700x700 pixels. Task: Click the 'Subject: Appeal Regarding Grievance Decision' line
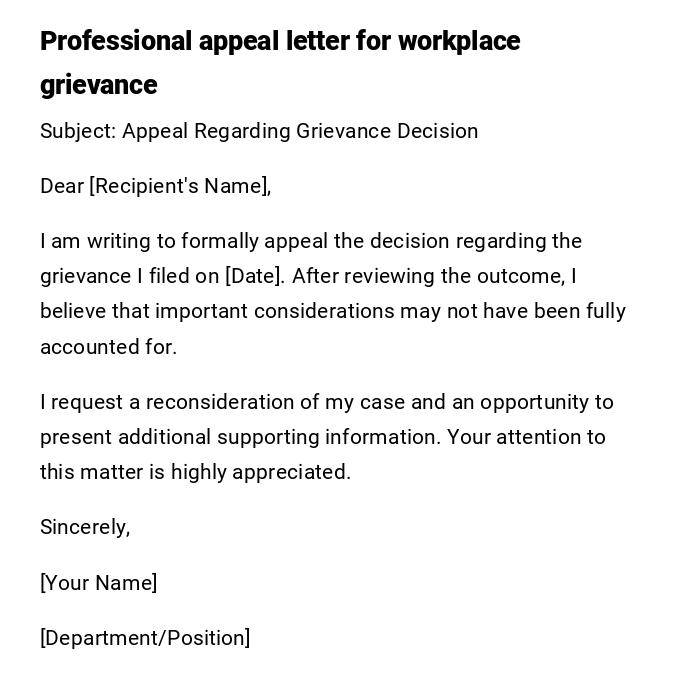click(x=259, y=131)
